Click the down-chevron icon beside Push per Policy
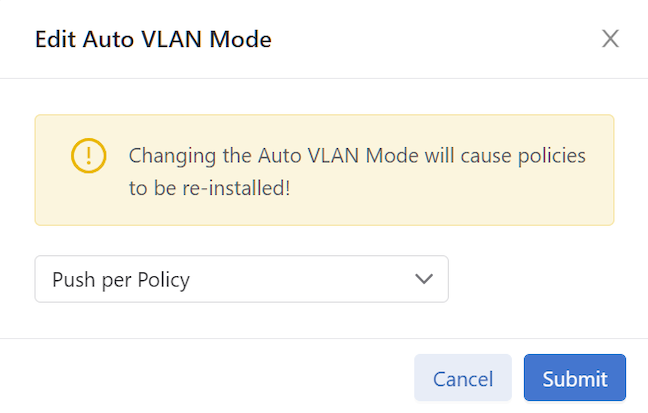Viewport: 648px width, 413px height. (x=424, y=279)
